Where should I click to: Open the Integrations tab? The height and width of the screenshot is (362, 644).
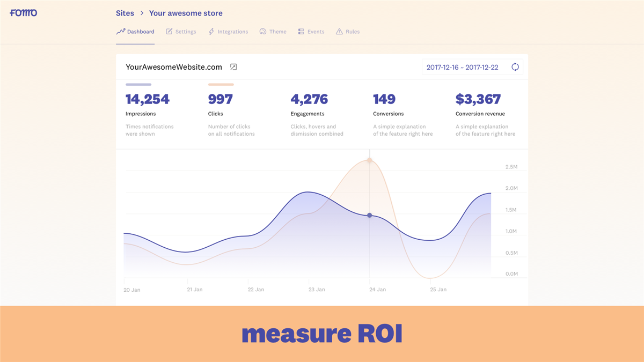tap(232, 32)
